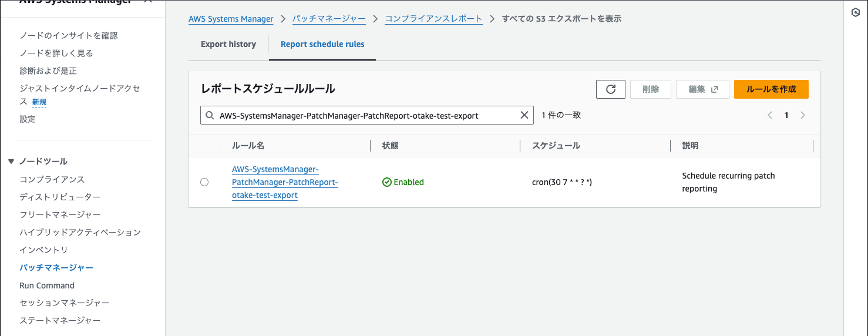Open the PatchReport-otake-test-export rule link

click(285, 182)
